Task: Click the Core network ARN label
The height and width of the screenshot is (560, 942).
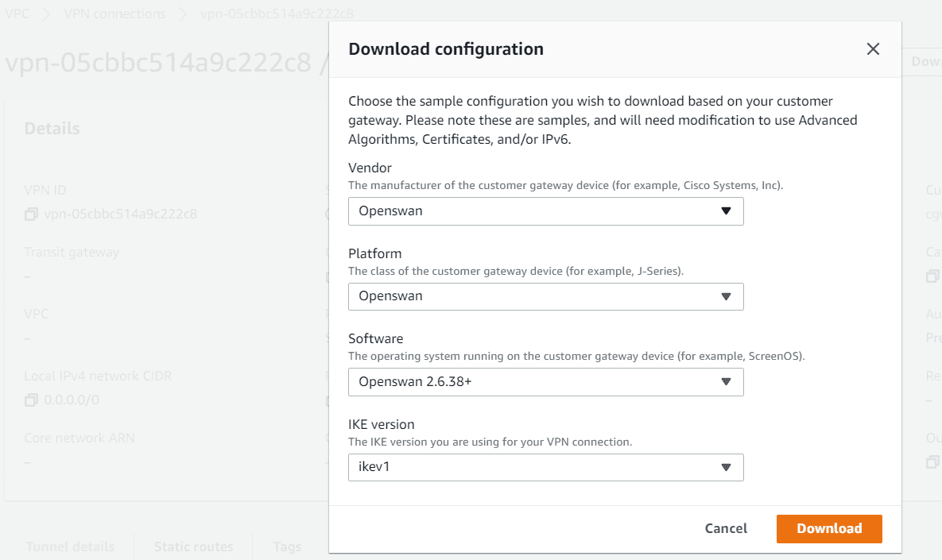Action: 79,438
